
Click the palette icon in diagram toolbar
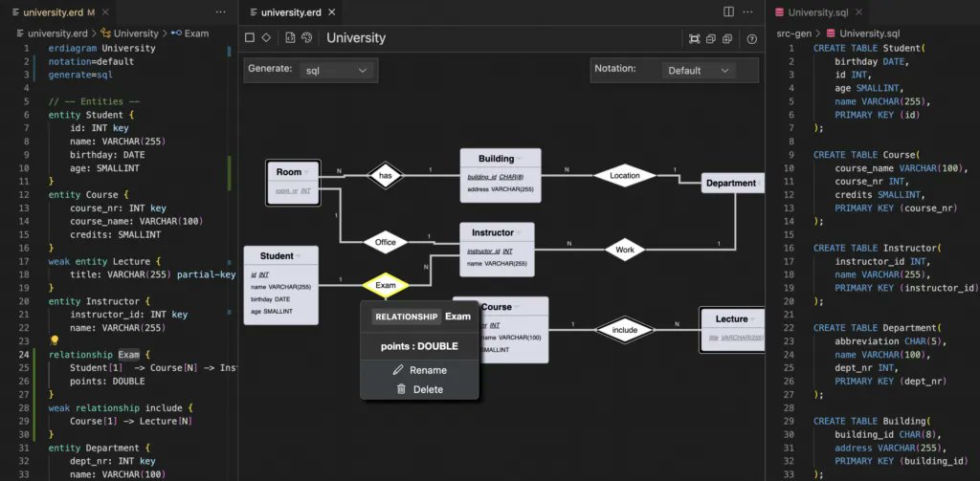[306, 38]
